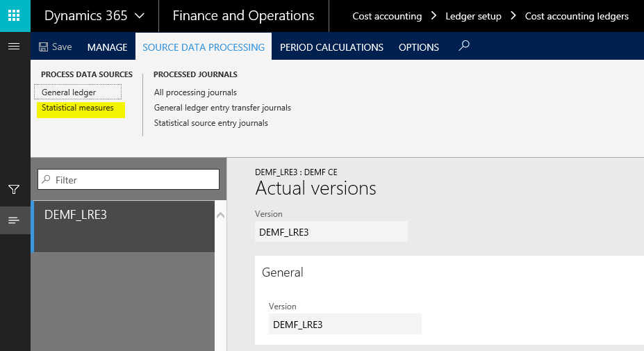The height and width of the screenshot is (351, 644).
Task: Select the SOURCE DATA PROCESSING tab
Action: [x=203, y=47]
